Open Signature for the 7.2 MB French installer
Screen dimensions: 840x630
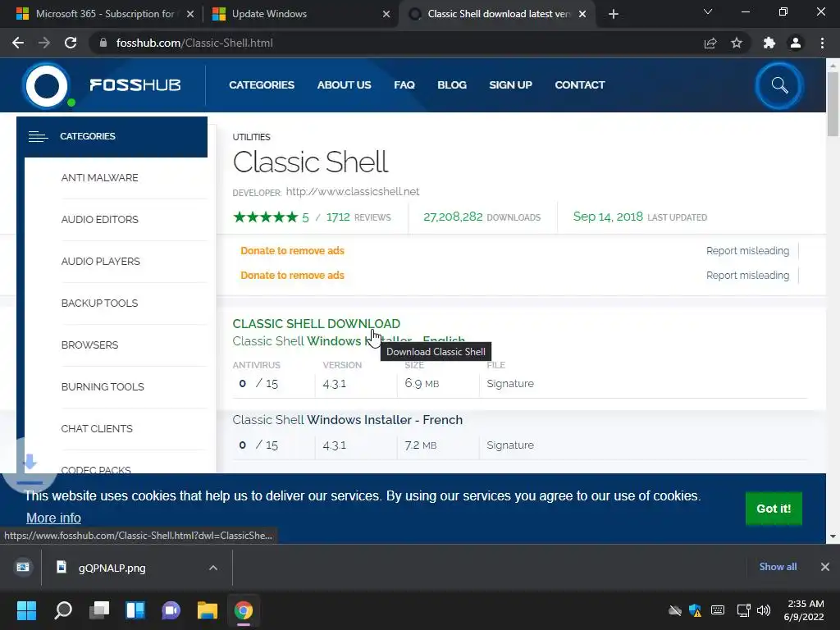[510, 445]
